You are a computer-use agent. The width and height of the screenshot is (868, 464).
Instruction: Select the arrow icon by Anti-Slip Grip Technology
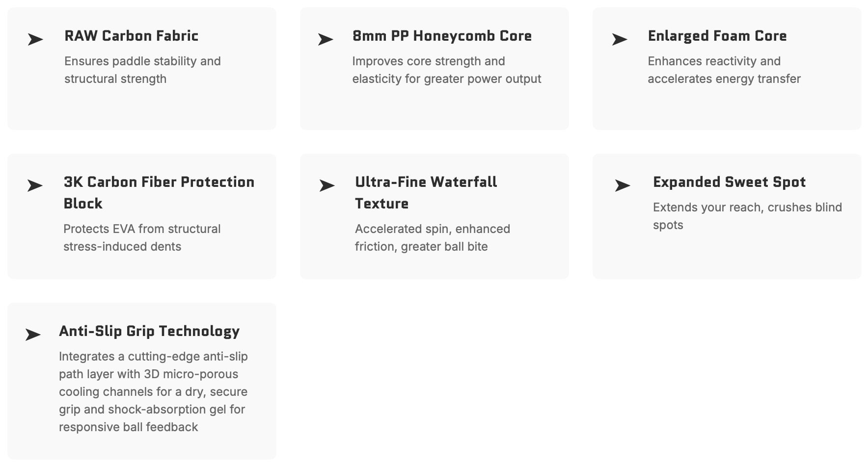point(33,335)
